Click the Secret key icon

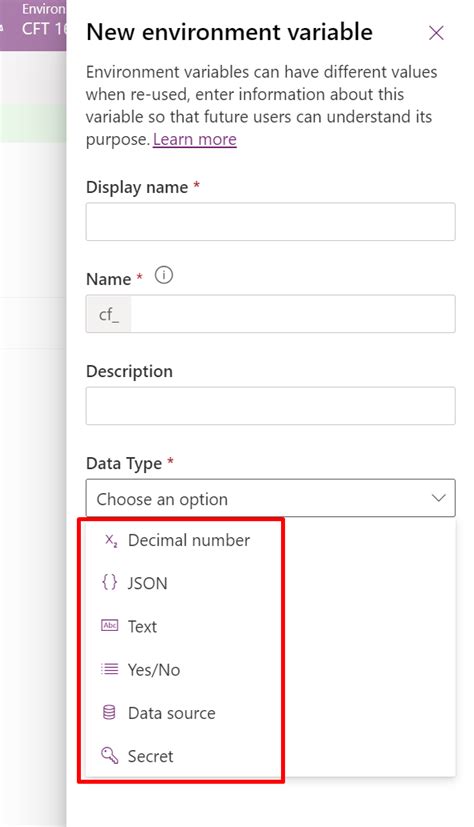[109, 756]
